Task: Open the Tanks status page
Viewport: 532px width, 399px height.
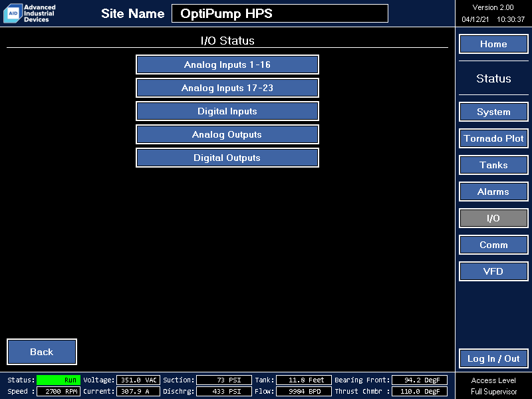Action: pos(493,165)
